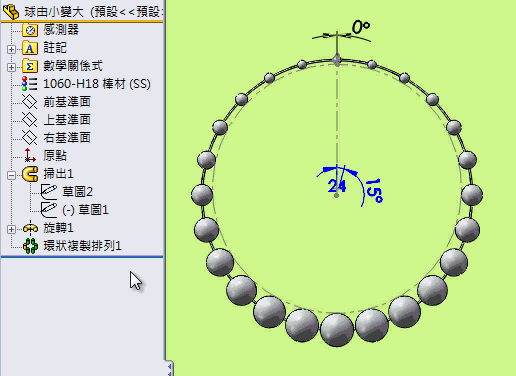Viewport: 516px width, 376px height.
Task: Click the 掃出1 sweep feature icon
Action: 30,174
